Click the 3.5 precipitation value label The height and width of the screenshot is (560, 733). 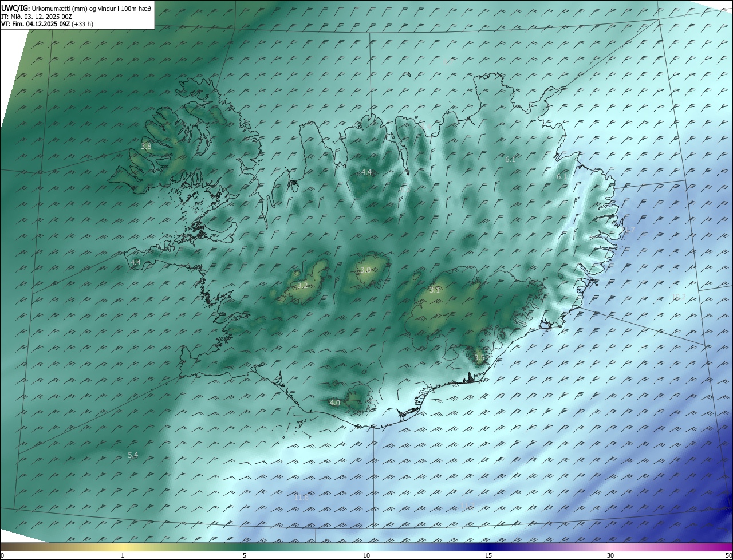pos(479,358)
